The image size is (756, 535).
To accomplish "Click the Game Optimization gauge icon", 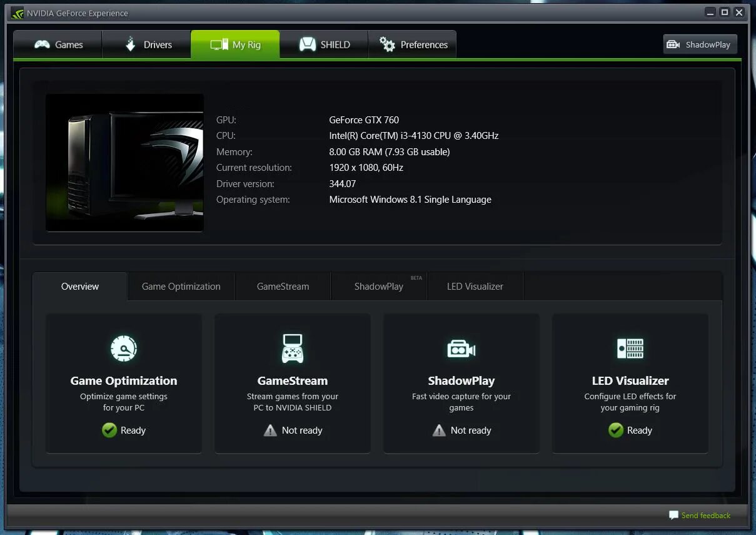I will (123, 349).
